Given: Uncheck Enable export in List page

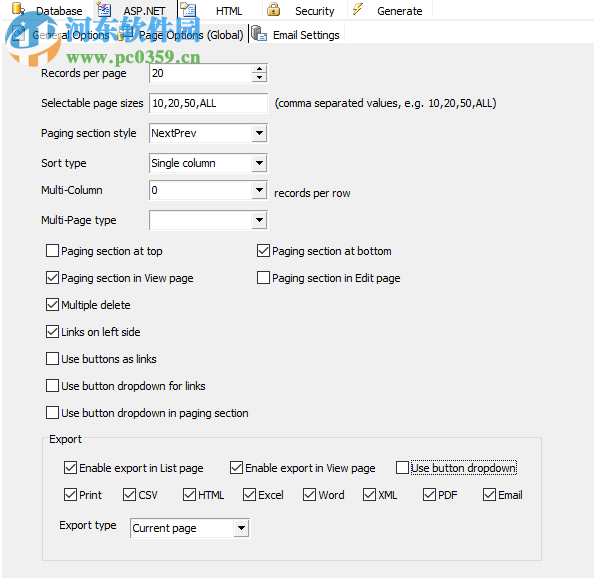Looking at the screenshot, I should 70,468.
